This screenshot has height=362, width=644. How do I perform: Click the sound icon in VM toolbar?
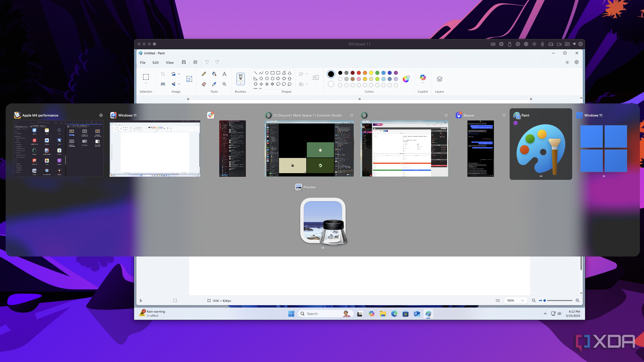click(x=534, y=44)
